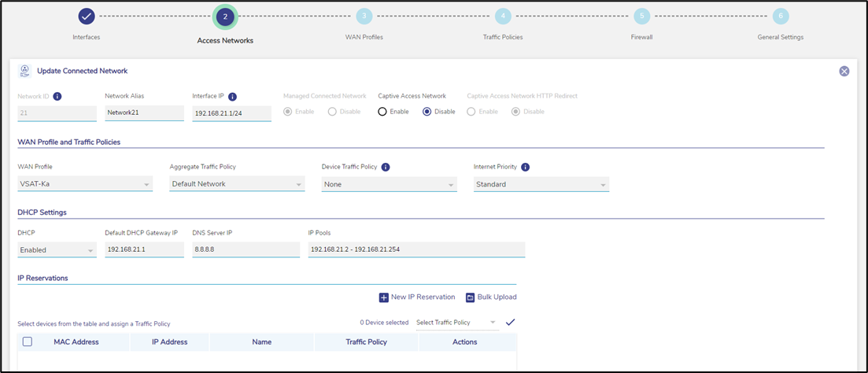Apply traffic policy with the checkmark icon
Image resolution: width=868 pixels, height=373 pixels.
(x=511, y=322)
